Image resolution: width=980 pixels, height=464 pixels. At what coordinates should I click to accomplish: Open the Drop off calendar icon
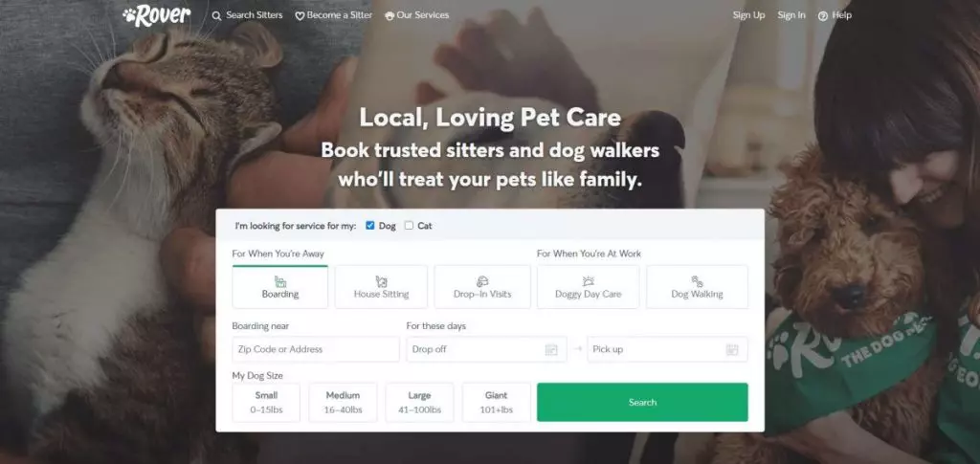(551, 350)
